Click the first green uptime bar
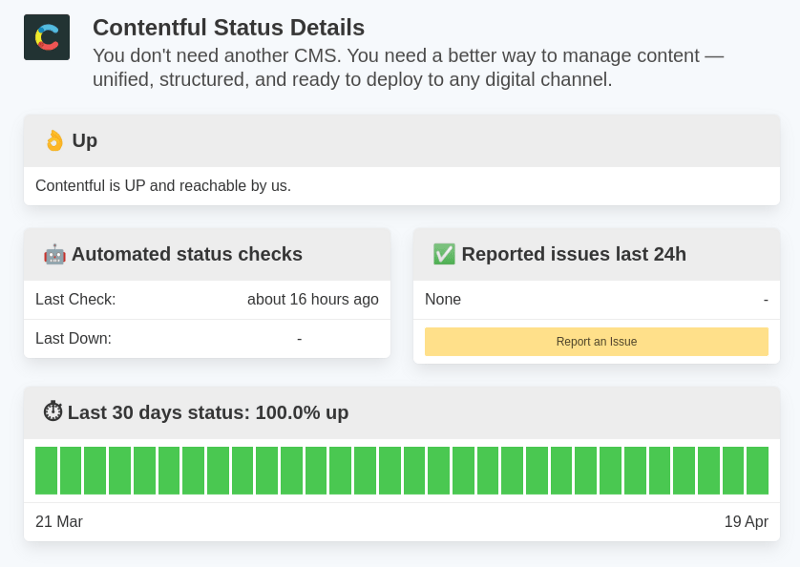Image resolution: width=800 pixels, height=567 pixels. click(46, 471)
